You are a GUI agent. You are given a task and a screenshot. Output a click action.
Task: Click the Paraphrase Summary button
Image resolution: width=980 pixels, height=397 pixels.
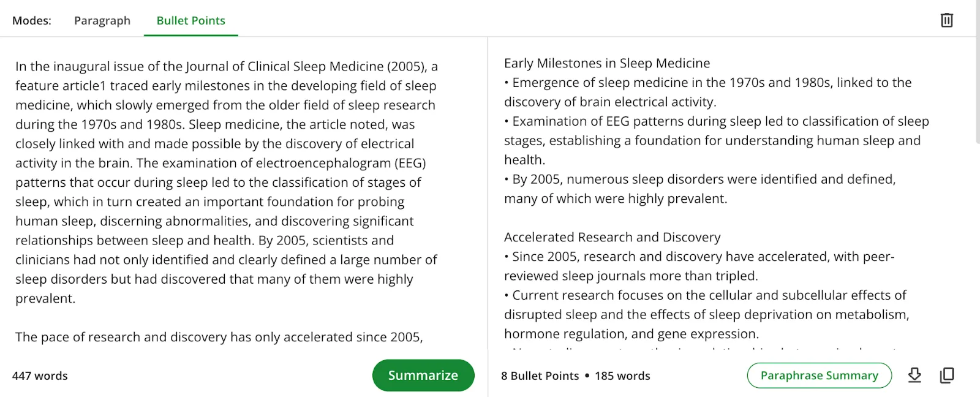(x=820, y=375)
